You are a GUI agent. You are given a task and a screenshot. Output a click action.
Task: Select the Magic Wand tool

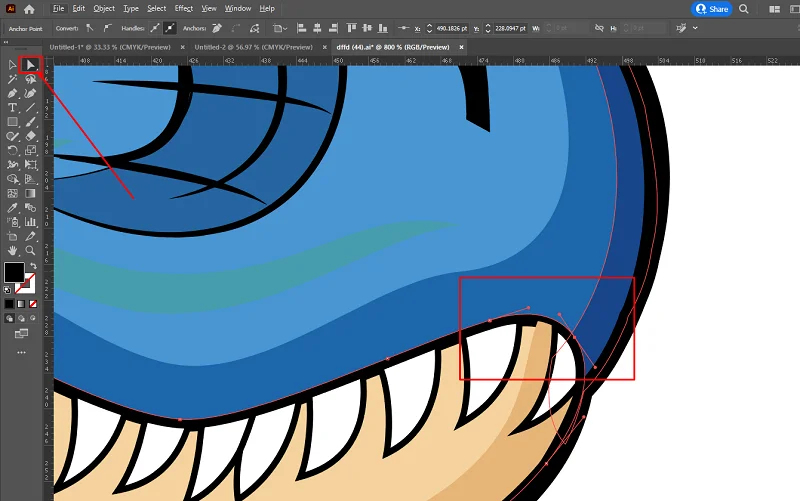12,79
